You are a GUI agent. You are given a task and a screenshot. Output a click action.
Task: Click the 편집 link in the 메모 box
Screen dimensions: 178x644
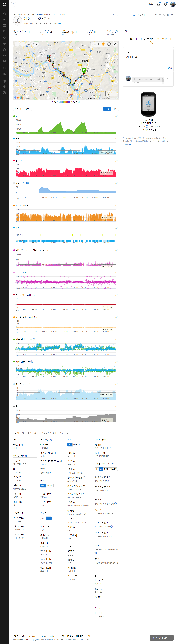tap(170, 68)
